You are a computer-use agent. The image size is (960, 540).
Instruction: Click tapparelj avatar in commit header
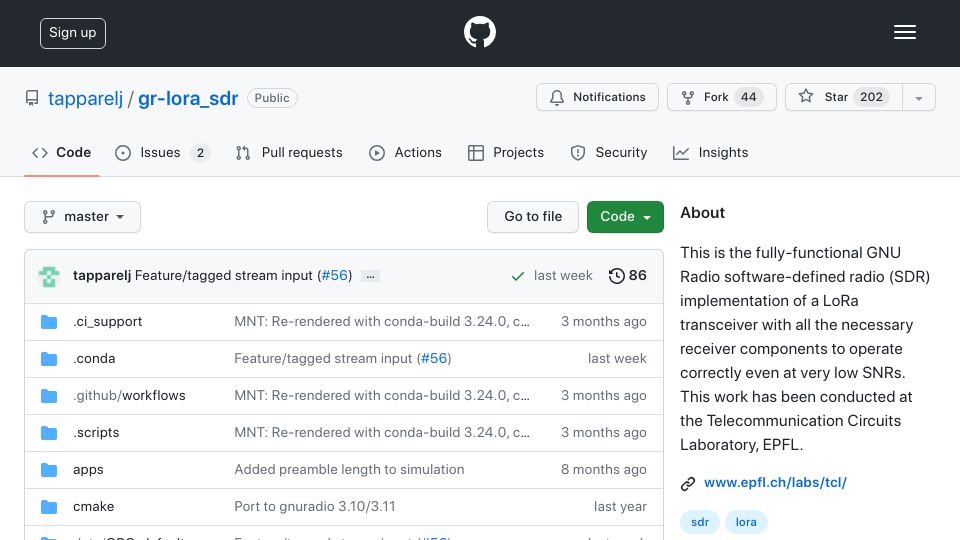click(x=49, y=276)
